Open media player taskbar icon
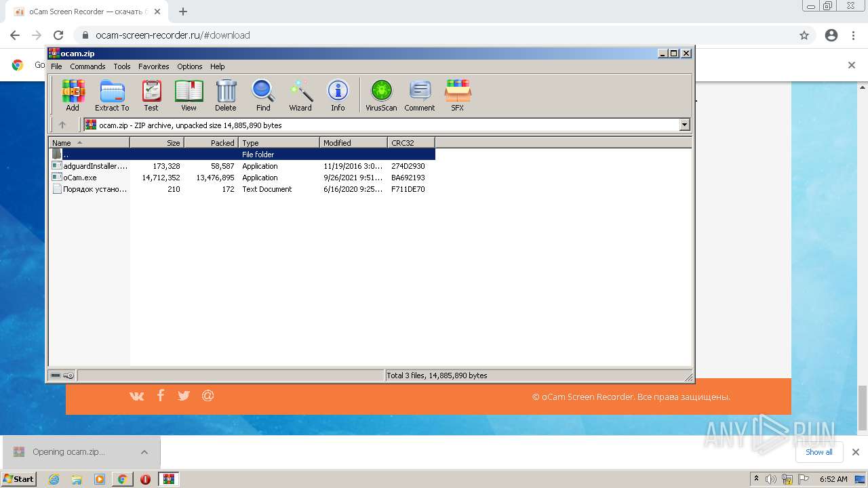The width and height of the screenshot is (868, 488). 100,479
